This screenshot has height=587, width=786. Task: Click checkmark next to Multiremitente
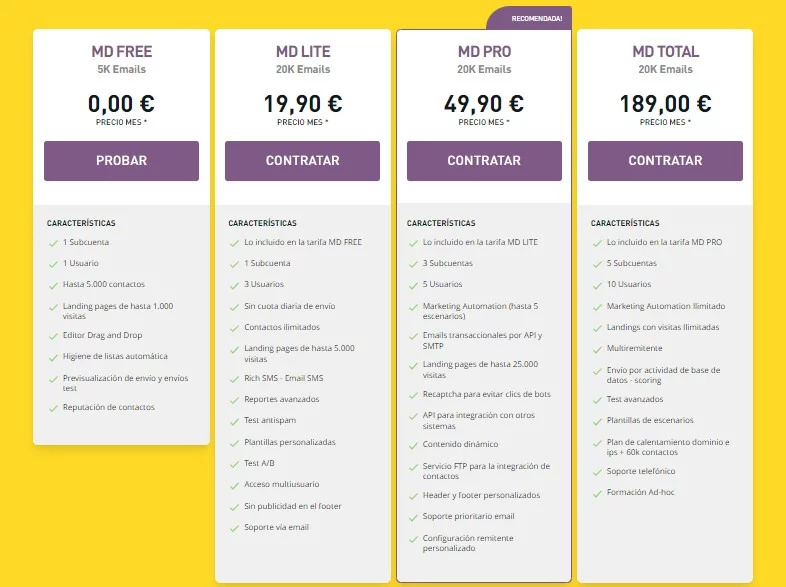(x=597, y=349)
